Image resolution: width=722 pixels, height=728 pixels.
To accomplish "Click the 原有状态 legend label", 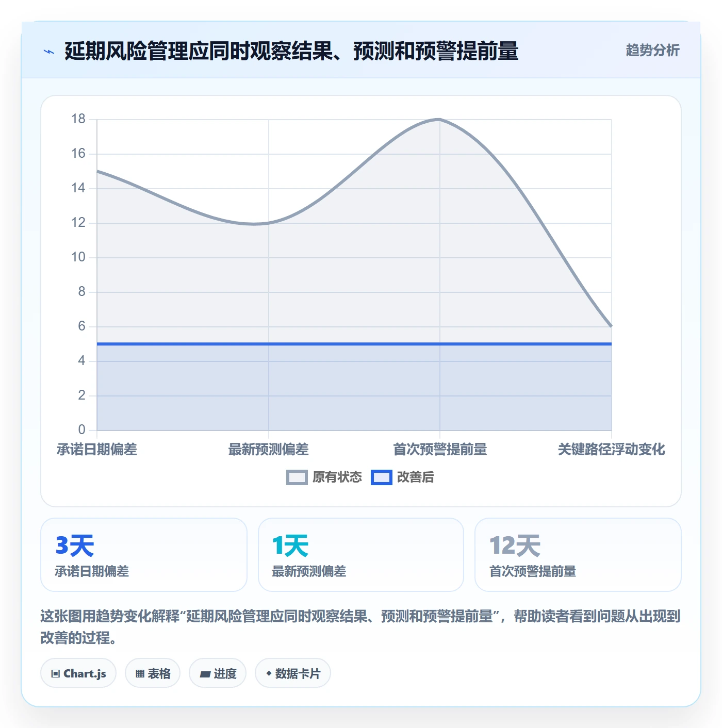I will tap(337, 477).
